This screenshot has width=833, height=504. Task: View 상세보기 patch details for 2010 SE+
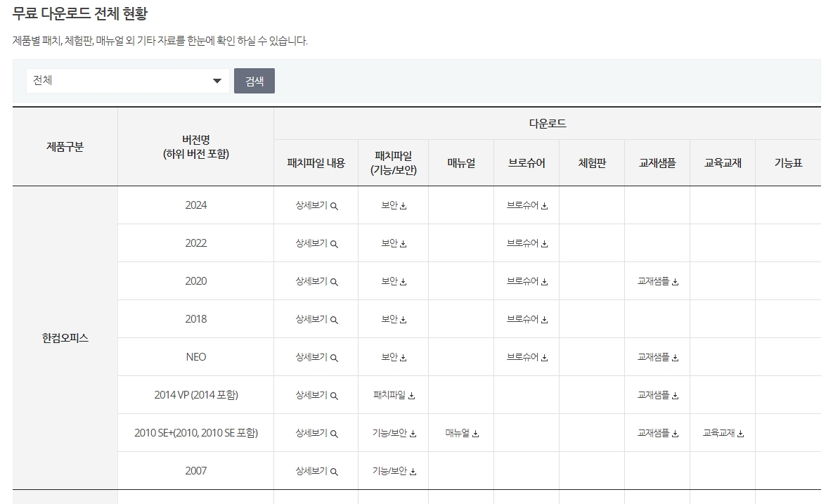tap(316, 434)
